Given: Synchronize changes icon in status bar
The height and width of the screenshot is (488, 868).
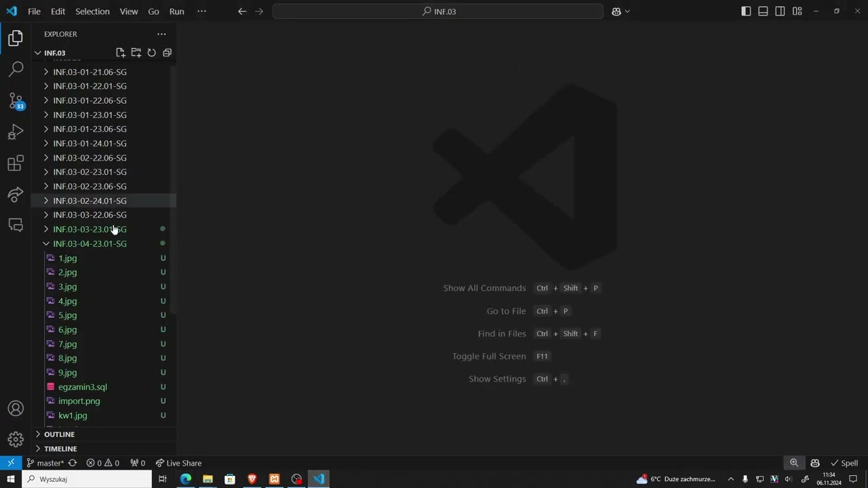Looking at the screenshot, I should point(73,463).
